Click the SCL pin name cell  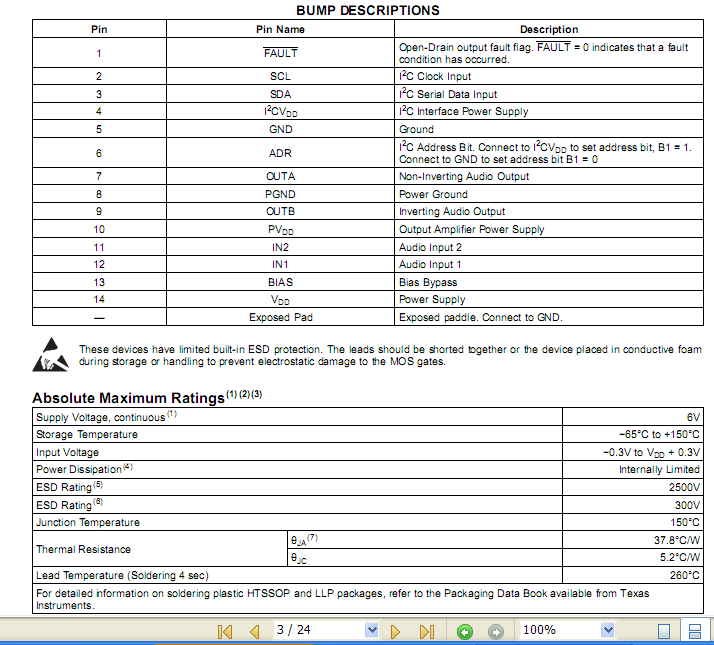click(280, 77)
